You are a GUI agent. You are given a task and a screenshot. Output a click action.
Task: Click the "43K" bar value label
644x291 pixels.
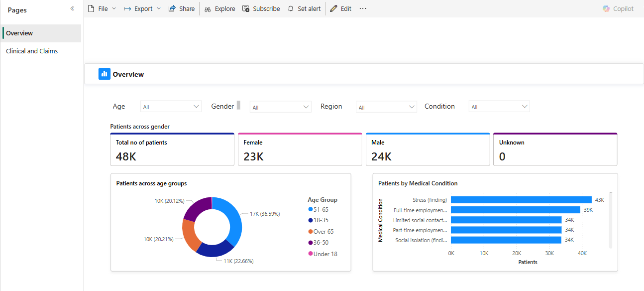599,200
